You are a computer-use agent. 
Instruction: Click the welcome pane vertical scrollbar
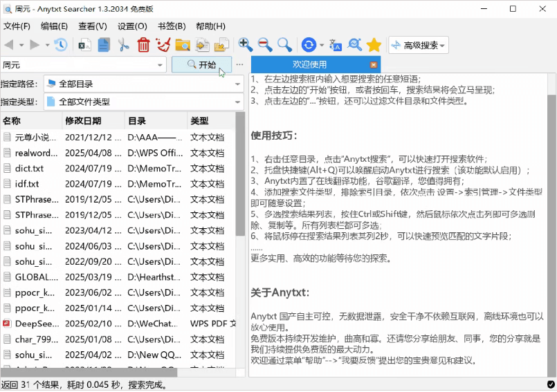pyautogui.click(x=551, y=234)
